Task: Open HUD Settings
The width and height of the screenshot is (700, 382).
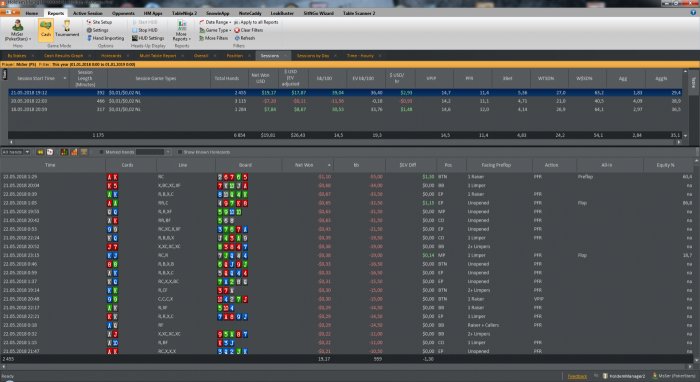Action: click(148, 38)
